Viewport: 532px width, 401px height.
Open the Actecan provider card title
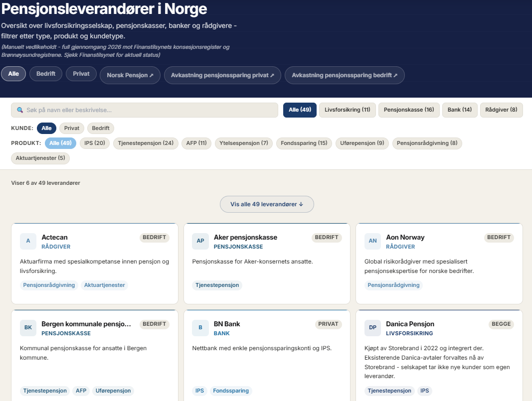click(55, 237)
